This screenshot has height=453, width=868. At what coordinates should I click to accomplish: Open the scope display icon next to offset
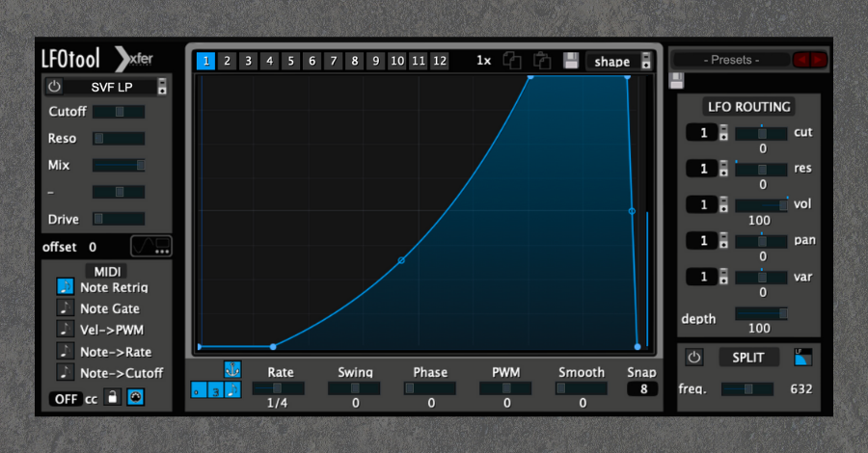tap(151, 246)
